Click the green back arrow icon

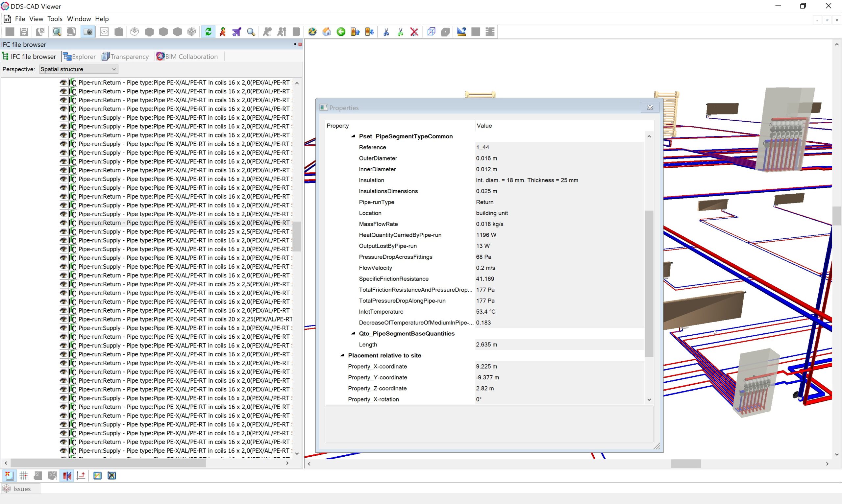341,32
